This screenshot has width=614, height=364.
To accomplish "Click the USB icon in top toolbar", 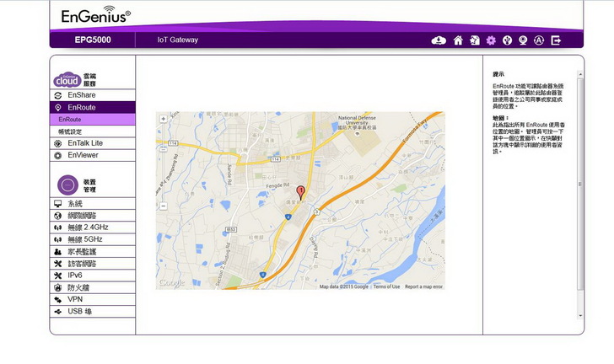I will 507,40.
